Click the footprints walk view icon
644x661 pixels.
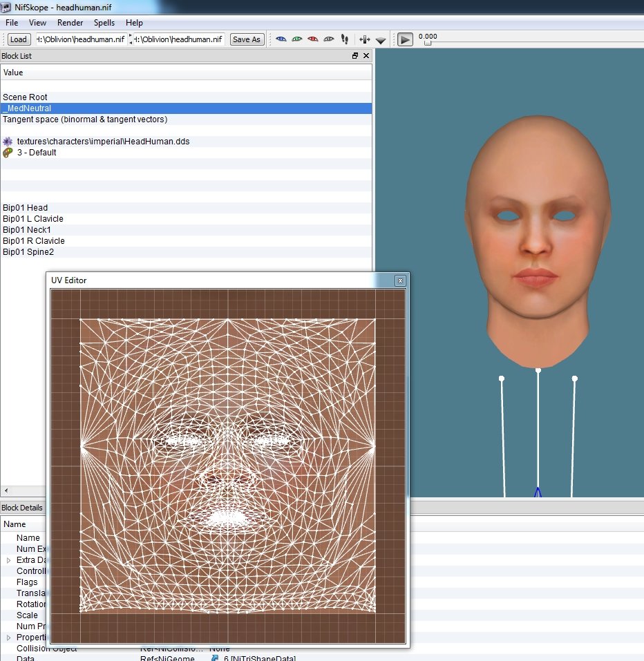click(x=345, y=39)
